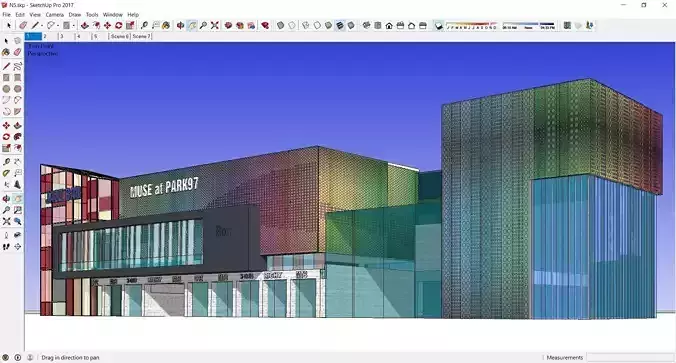Switch to the Scene 7 tab
The height and width of the screenshot is (363, 676).
[141, 36]
